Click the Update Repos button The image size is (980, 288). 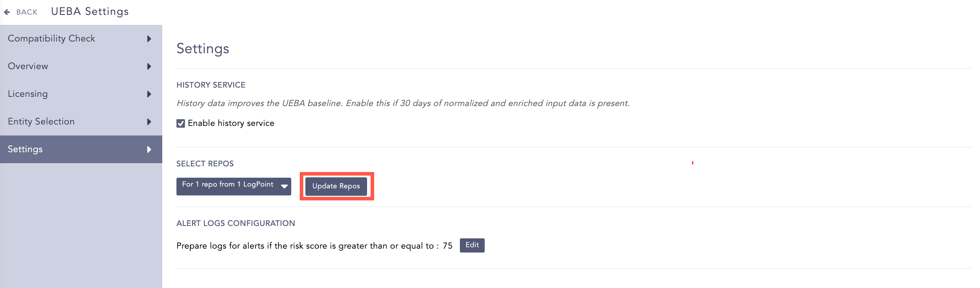point(336,186)
